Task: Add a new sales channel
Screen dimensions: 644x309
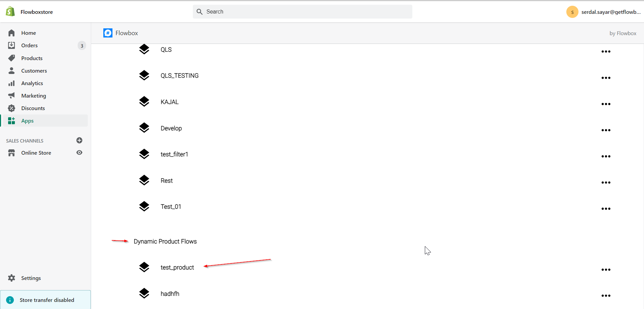Action: (x=79, y=140)
